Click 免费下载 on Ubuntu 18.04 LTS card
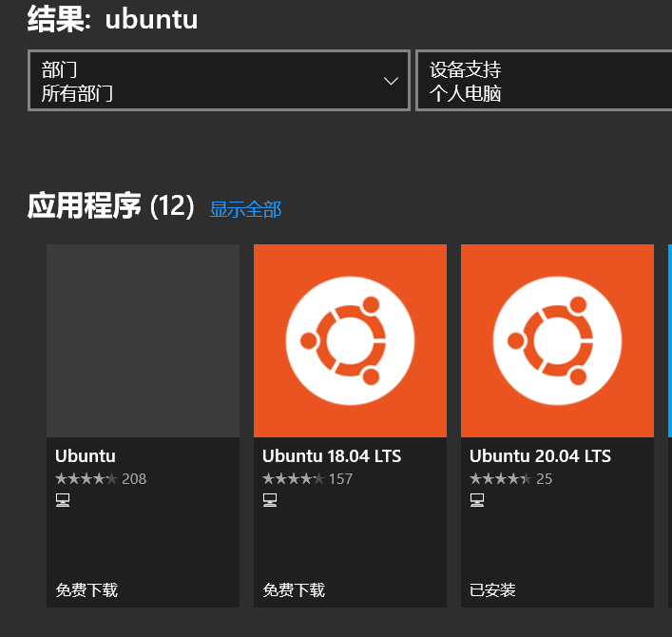 pyautogui.click(x=294, y=589)
